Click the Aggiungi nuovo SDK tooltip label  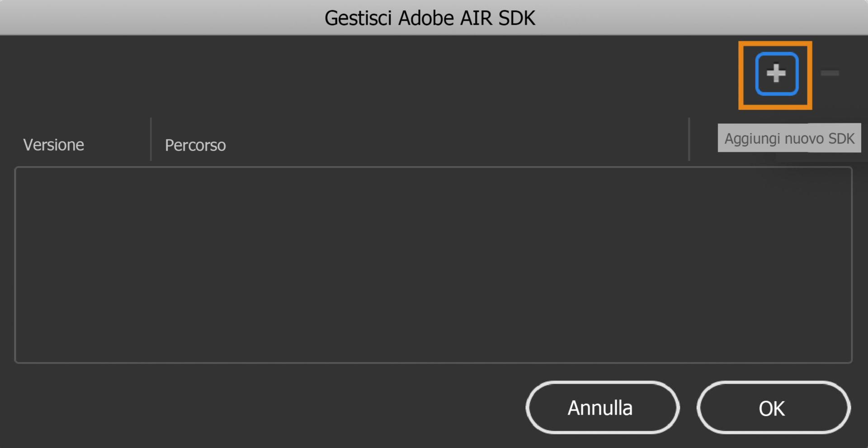789,138
